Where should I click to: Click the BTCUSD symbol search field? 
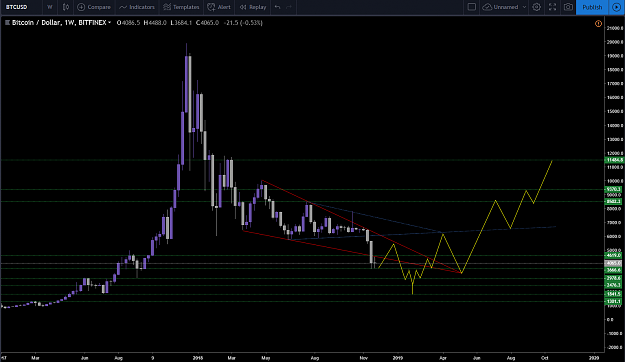(x=21, y=7)
